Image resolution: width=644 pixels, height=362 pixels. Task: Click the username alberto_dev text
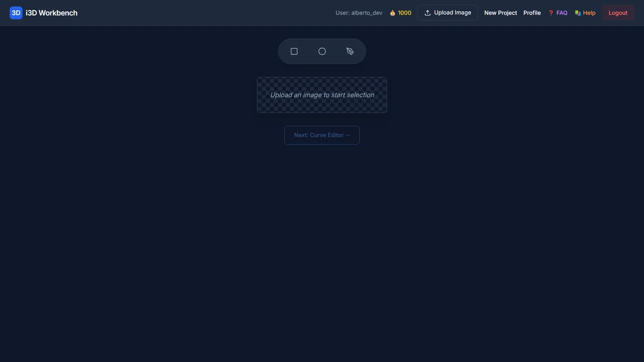[367, 13]
